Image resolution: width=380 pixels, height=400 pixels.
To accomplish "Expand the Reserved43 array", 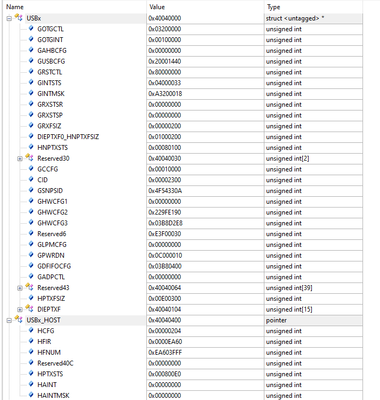I will point(20,288).
